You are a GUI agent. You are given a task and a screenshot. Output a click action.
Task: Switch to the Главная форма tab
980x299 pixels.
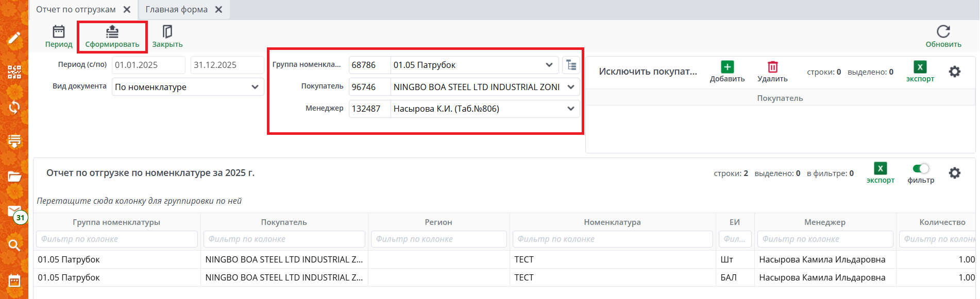[x=176, y=9]
